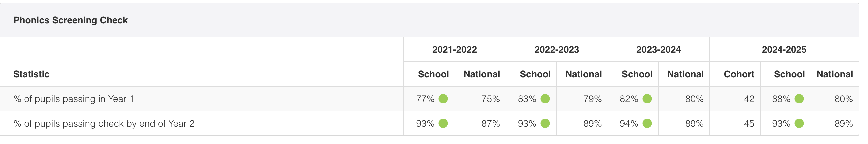868x144 pixels.
Task: Click the Statistic column header
Action: [31, 74]
